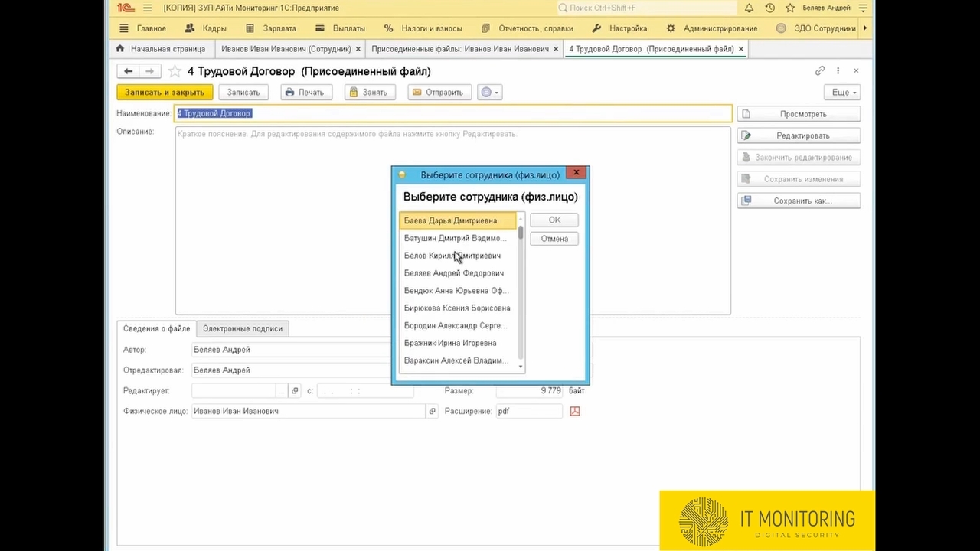
Task: Click the Просмотреть button
Action: pos(799,114)
